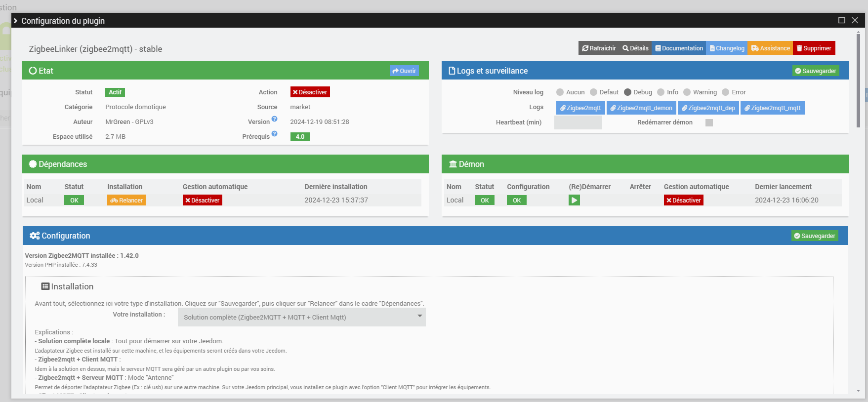Image resolution: width=868 pixels, height=402 pixels.
Task: Select the Info log level
Action: point(661,92)
